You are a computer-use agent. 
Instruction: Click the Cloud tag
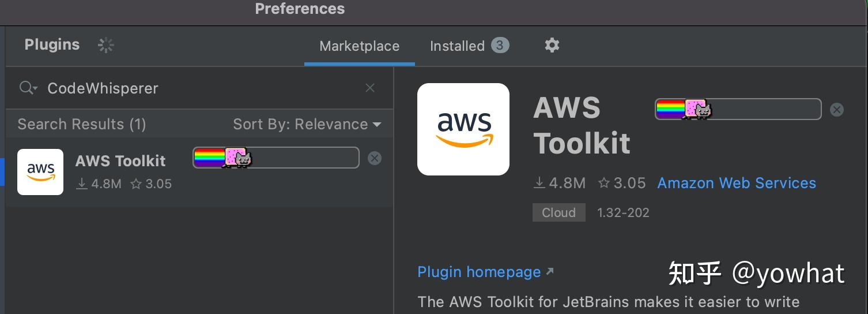559,212
